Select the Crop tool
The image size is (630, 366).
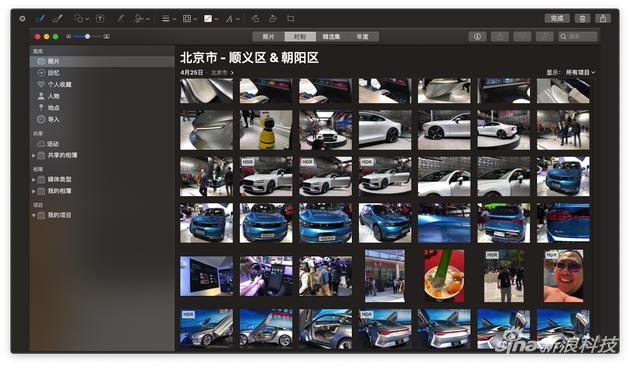(x=290, y=18)
